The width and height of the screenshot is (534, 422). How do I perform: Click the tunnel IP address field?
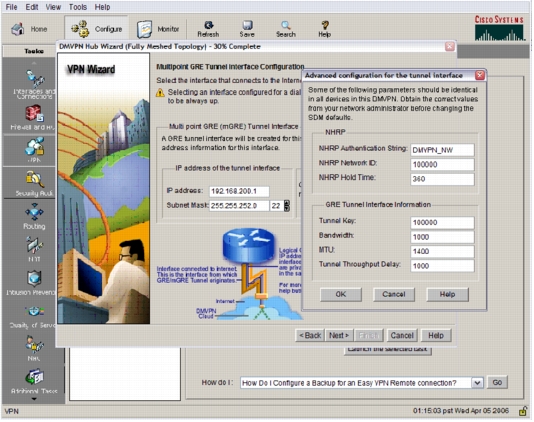coord(239,191)
